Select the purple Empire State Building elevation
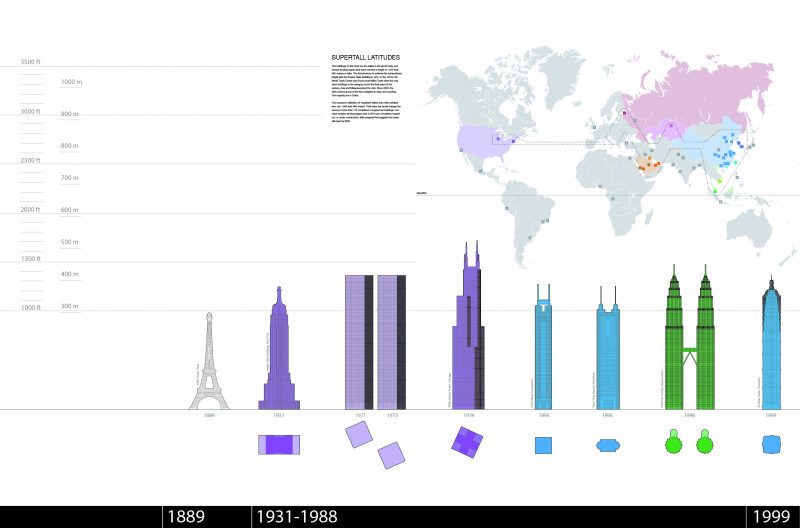The image size is (800, 528). pos(279,348)
